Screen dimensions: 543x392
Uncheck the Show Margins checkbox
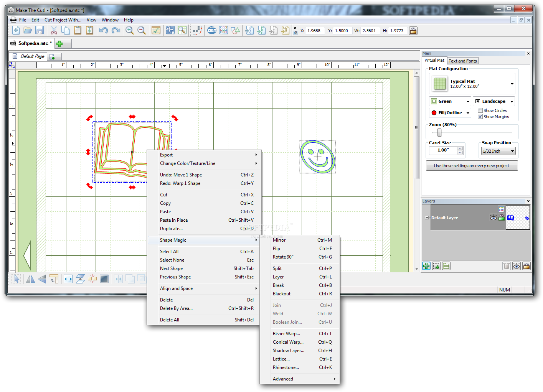click(480, 117)
